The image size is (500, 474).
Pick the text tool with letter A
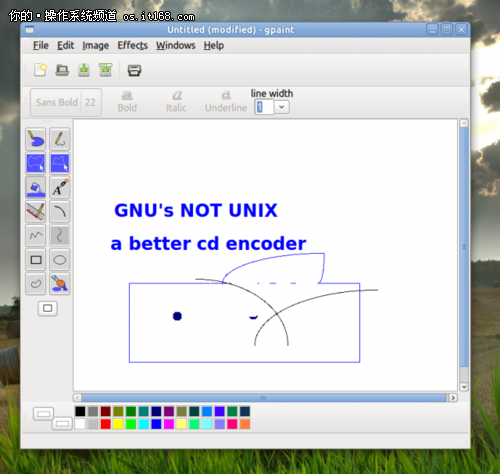tap(60, 187)
